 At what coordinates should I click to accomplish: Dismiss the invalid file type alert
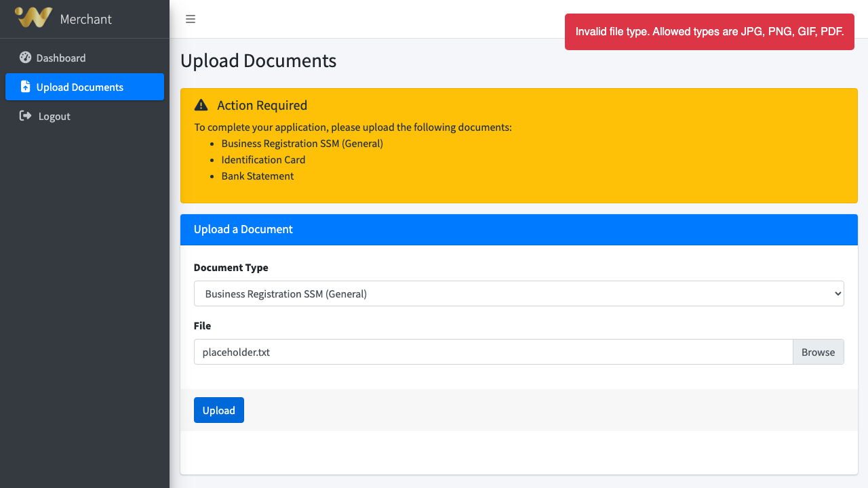(x=709, y=32)
